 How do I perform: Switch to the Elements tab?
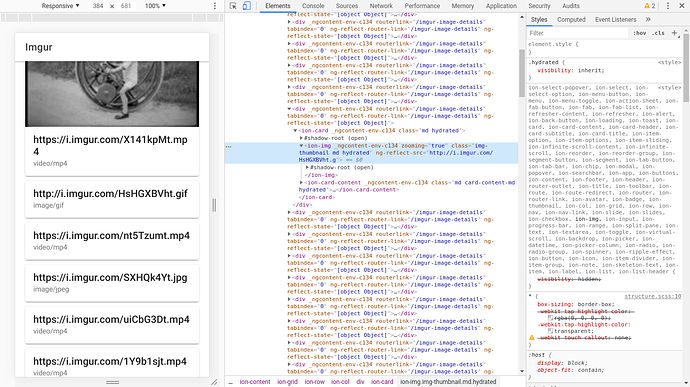click(278, 6)
